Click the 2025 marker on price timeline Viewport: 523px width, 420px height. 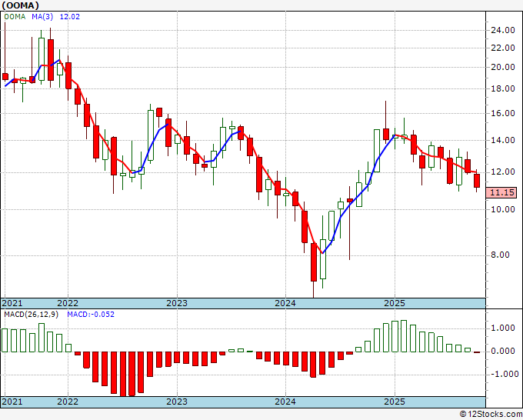click(395, 303)
